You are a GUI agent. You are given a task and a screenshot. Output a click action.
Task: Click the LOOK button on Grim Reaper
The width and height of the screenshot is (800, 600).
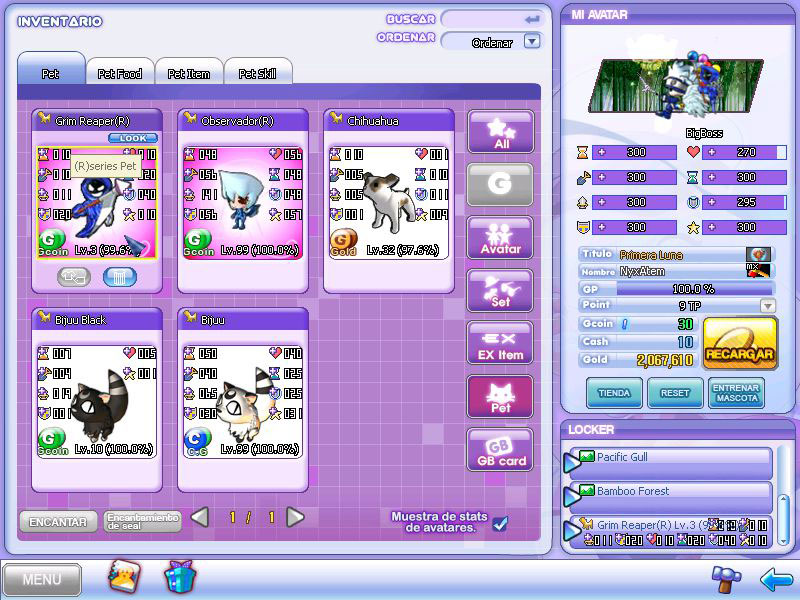(133, 138)
